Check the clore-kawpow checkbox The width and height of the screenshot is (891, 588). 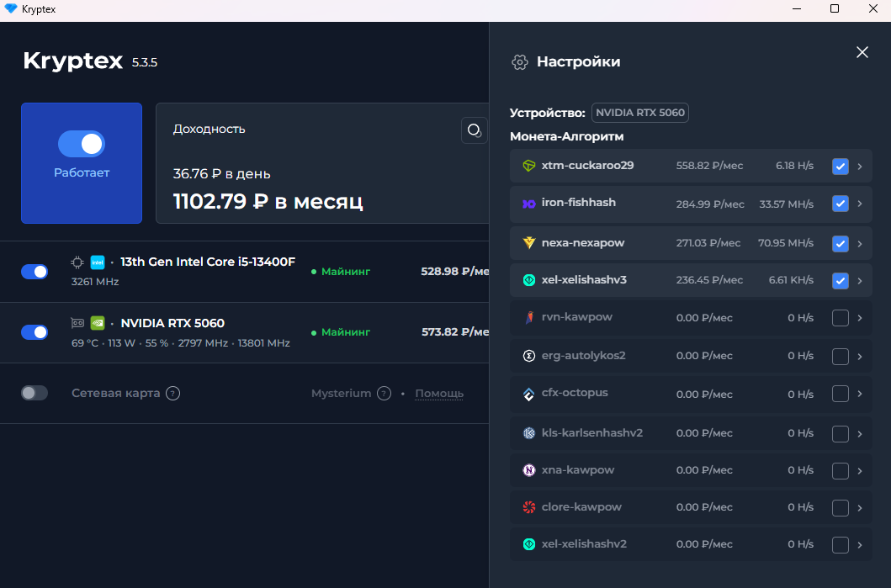click(x=840, y=508)
